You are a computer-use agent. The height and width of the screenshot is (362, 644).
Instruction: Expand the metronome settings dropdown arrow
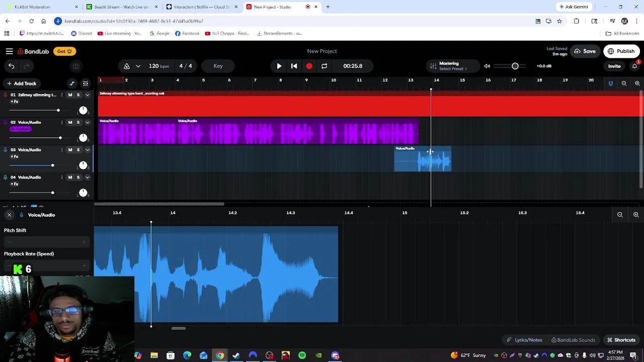tap(138, 66)
